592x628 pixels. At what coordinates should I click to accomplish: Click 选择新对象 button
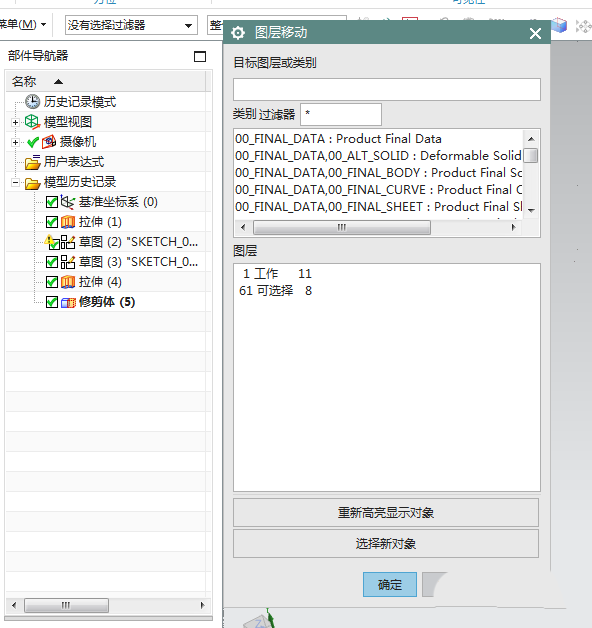click(x=386, y=544)
